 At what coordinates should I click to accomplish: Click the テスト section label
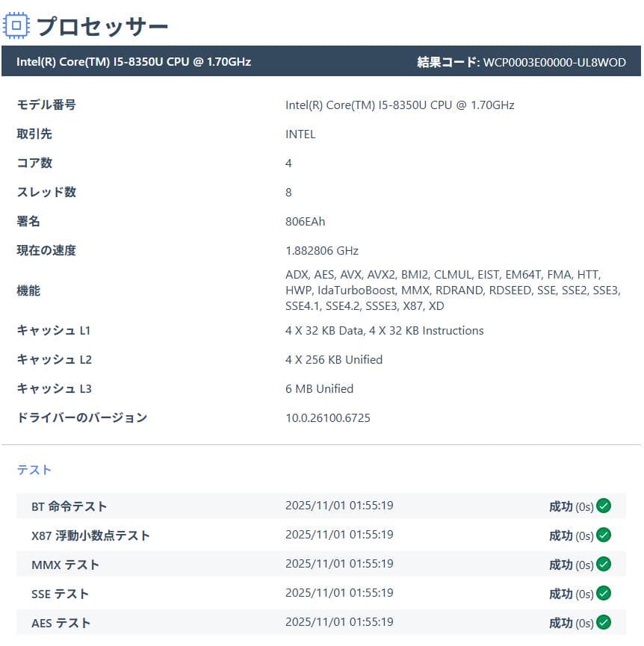click(34, 469)
